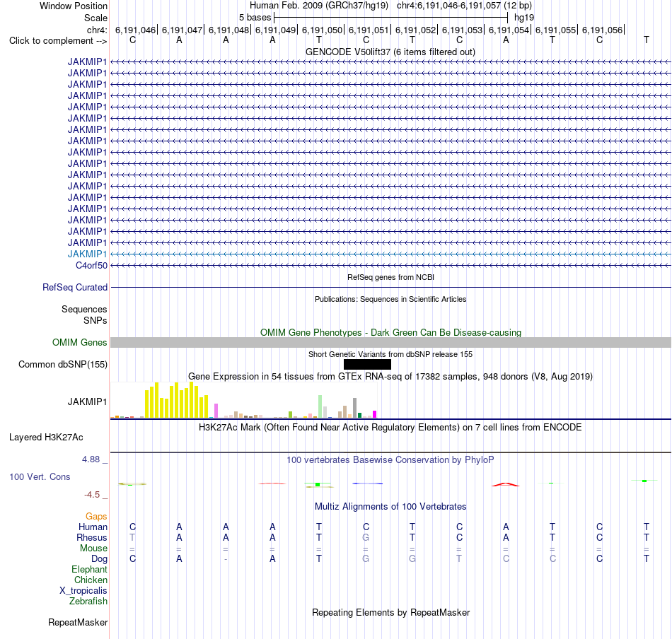Open the Common dbSNP(155) track label
Screen dimensions: 672x639
tap(62, 365)
